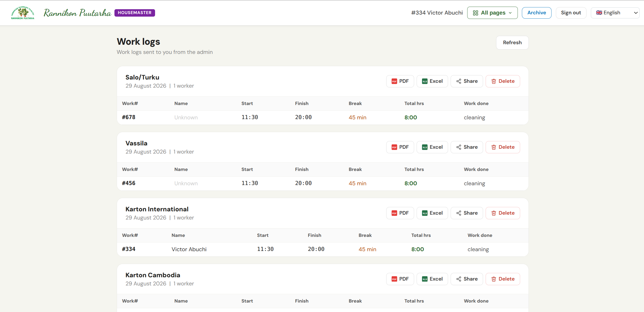The width and height of the screenshot is (644, 312).
Task: Open the All pages dropdown menu
Action: point(492,13)
